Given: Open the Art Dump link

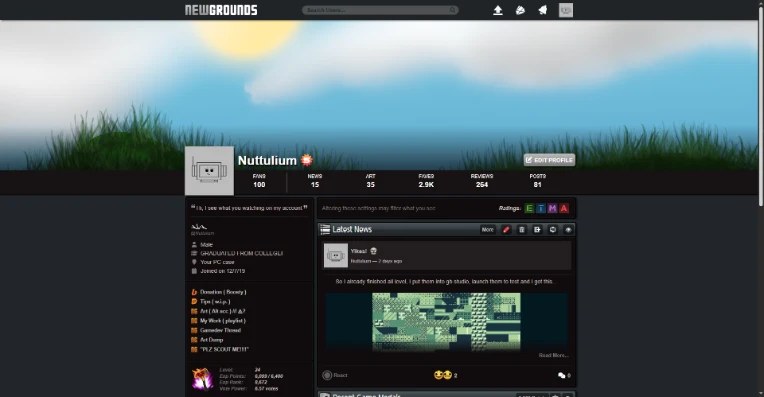Looking at the screenshot, I should [211, 340].
